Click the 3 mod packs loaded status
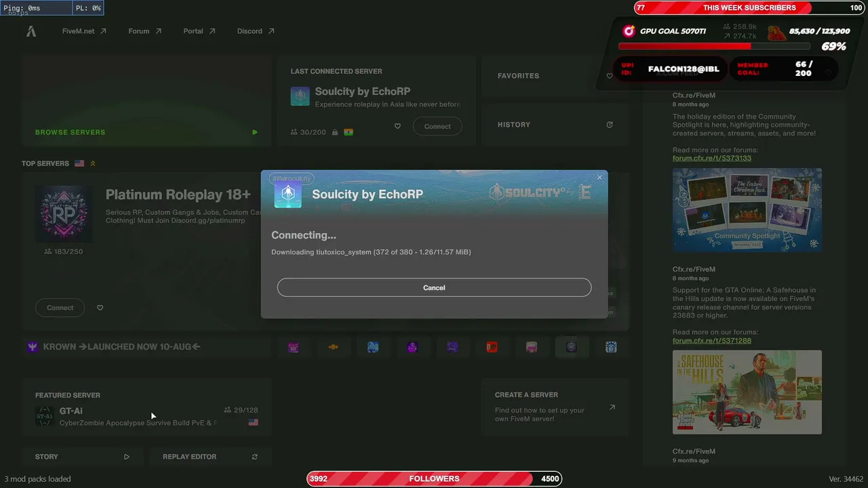This screenshot has width=868, height=488. (x=37, y=479)
